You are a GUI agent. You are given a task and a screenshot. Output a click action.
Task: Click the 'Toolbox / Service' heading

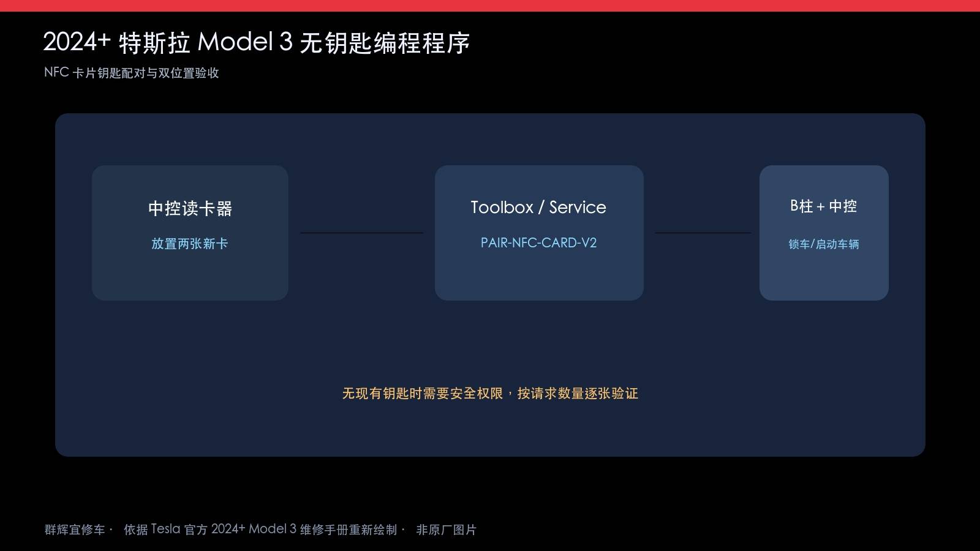pyautogui.click(x=538, y=208)
